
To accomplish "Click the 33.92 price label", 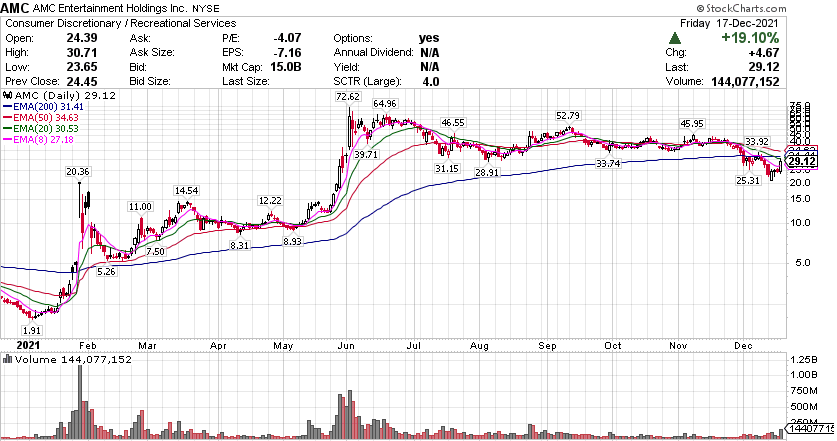I will coord(757,142).
